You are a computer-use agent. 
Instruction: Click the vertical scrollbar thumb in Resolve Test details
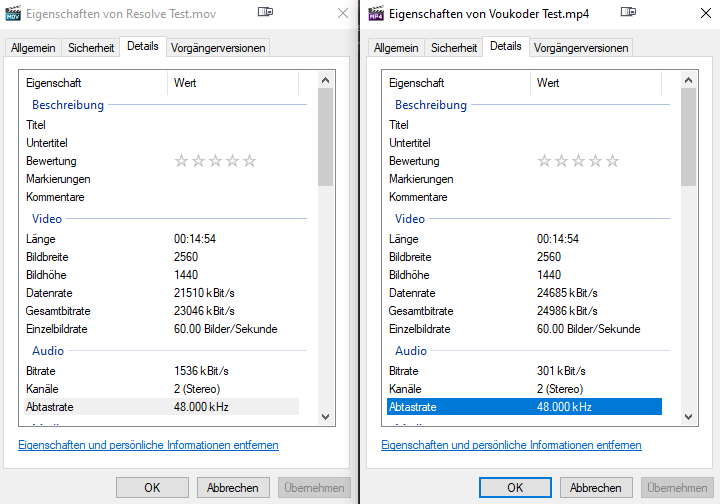(x=325, y=136)
